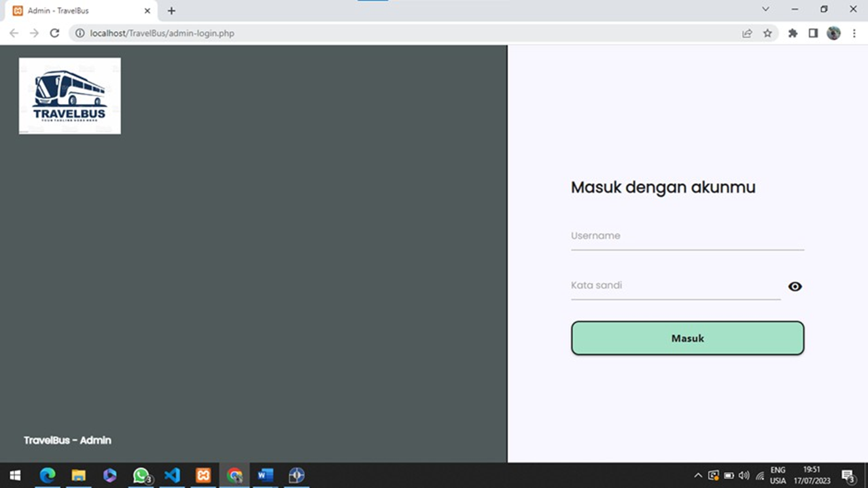Expand hidden icons in the system tray

click(698, 475)
